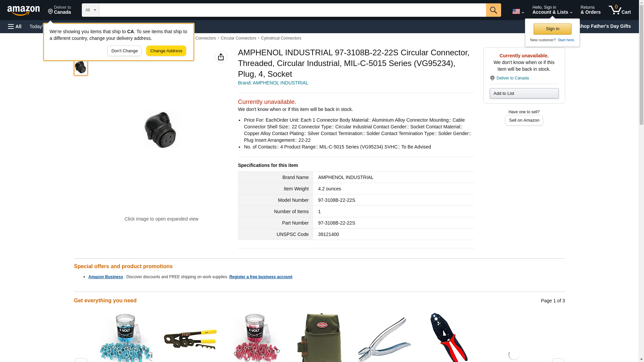This screenshot has width=644, height=362.
Task: Open the shopping cart icon
Action: [x=620, y=10]
